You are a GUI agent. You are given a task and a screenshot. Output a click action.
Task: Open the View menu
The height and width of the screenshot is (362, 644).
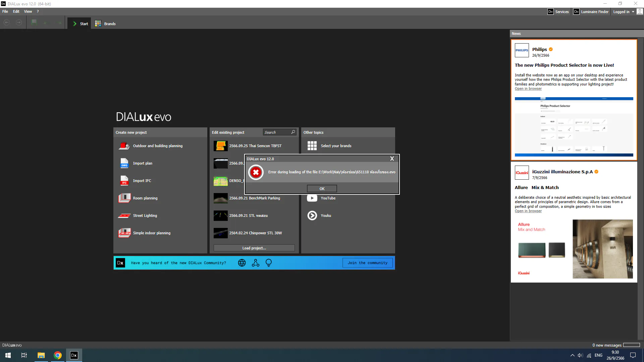click(28, 11)
